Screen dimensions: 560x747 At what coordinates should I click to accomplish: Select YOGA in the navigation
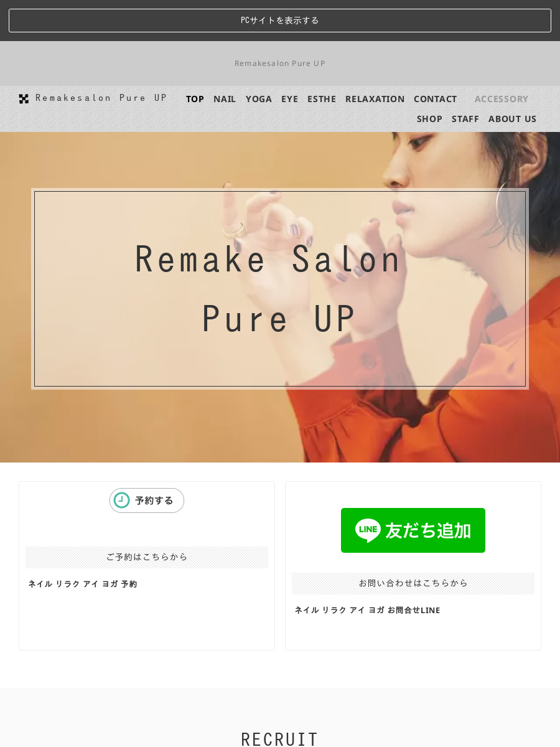(x=259, y=99)
